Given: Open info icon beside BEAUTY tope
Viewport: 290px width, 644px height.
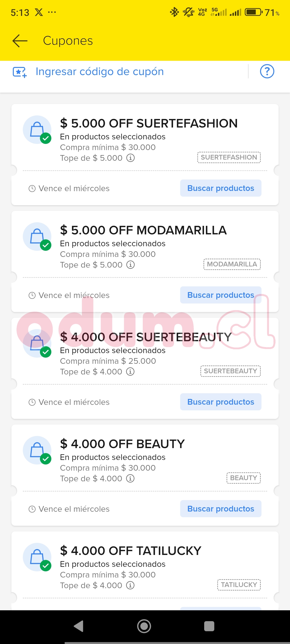Looking at the screenshot, I should [130, 478].
